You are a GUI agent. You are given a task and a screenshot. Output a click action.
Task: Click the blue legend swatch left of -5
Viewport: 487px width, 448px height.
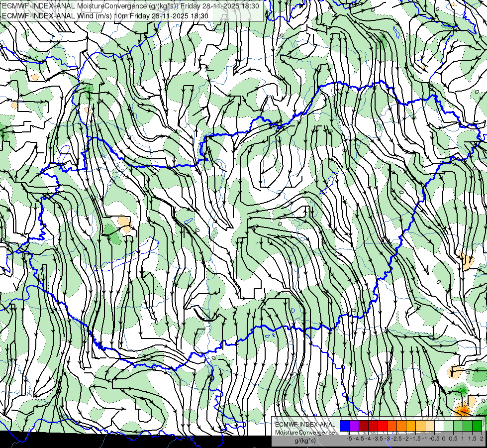tap(345, 426)
